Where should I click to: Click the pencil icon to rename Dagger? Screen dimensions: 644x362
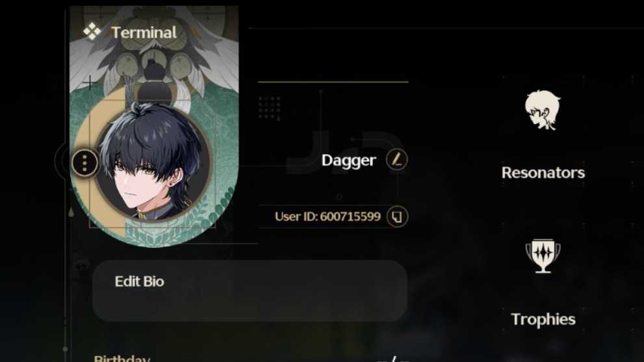click(397, 159)
